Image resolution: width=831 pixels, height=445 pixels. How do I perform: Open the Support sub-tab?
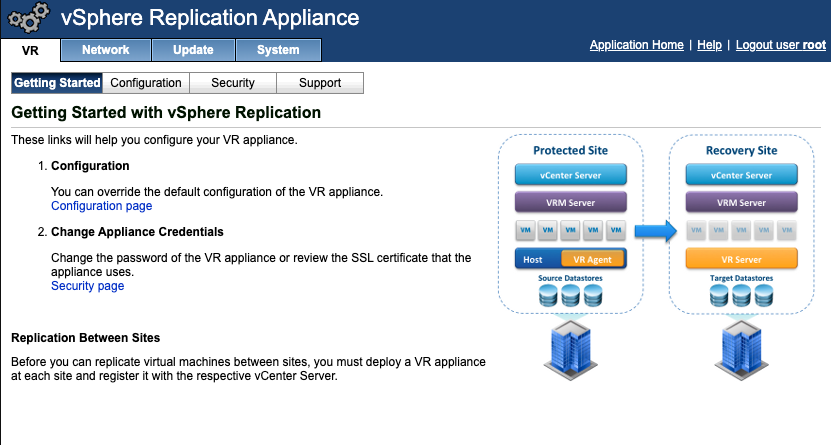tap(320, 83)
